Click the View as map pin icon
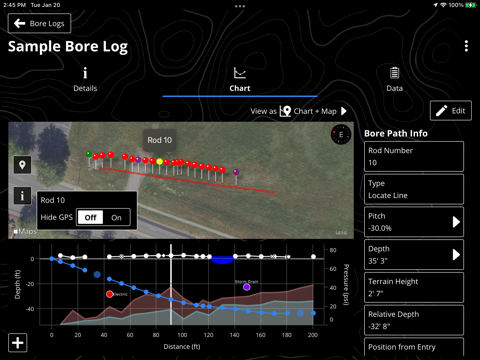The image size is (480, 360). (x=285, y=111)
